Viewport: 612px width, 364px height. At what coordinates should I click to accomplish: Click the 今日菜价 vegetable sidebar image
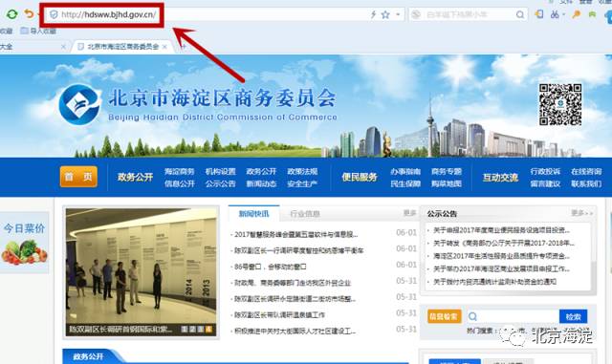(24, 243)
